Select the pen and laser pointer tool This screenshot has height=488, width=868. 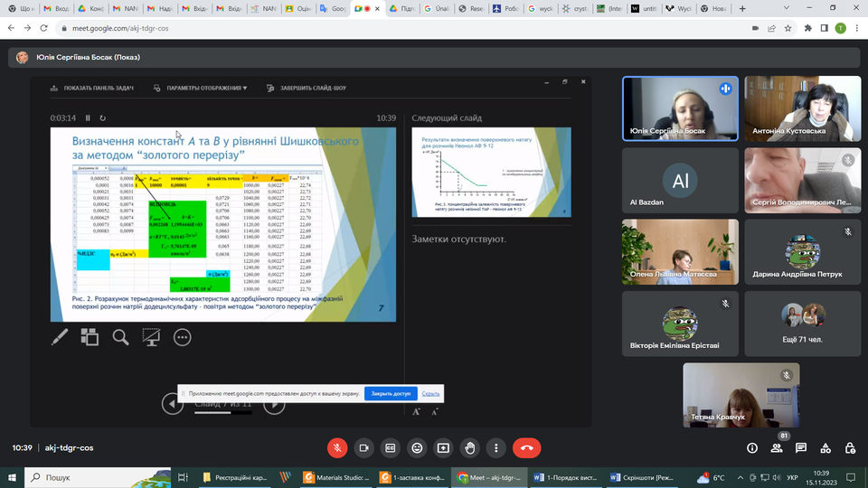click(60, 337)
